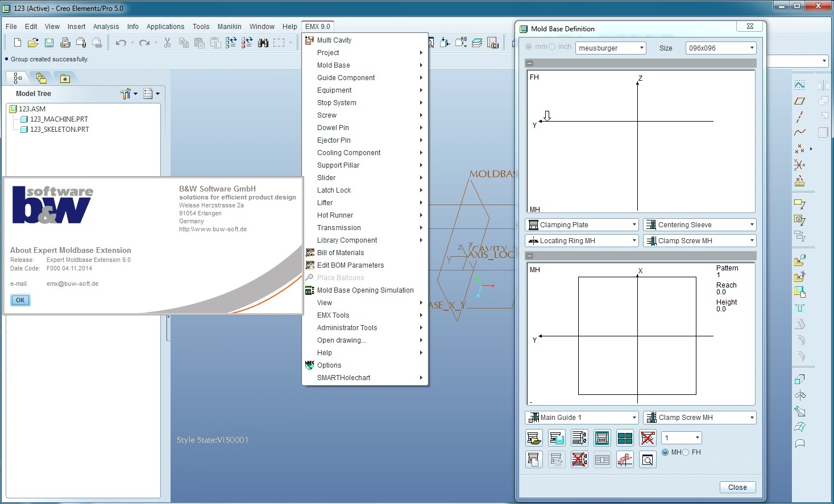Screen dimensions: 834x504
Task: Click Edit BOM Parameters entry
Action: tap(365, 265)
